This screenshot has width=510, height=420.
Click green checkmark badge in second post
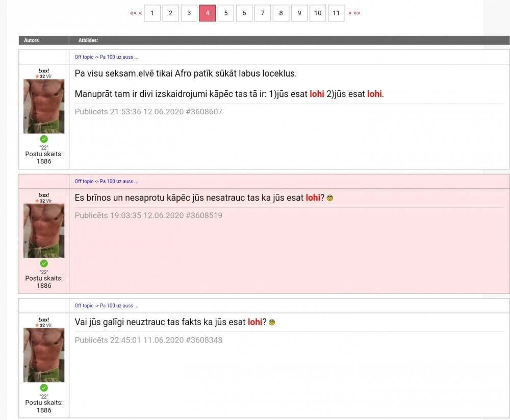coord(44,263)
